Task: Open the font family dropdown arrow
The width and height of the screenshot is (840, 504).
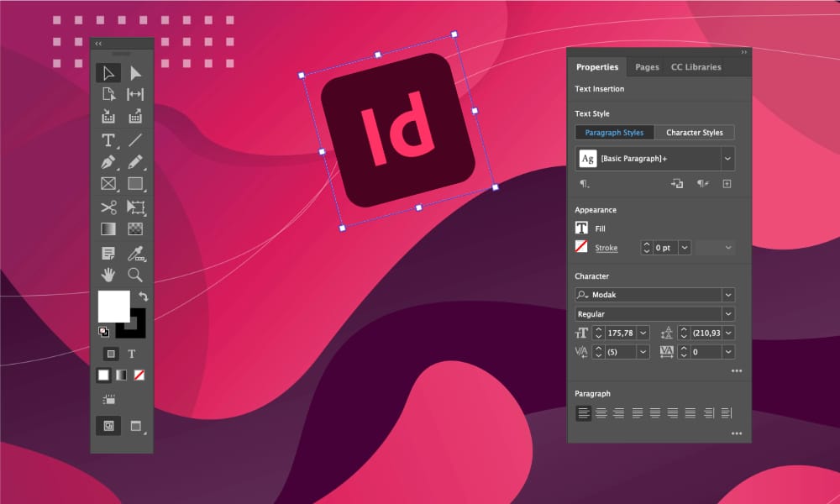Action: [728, 295]
